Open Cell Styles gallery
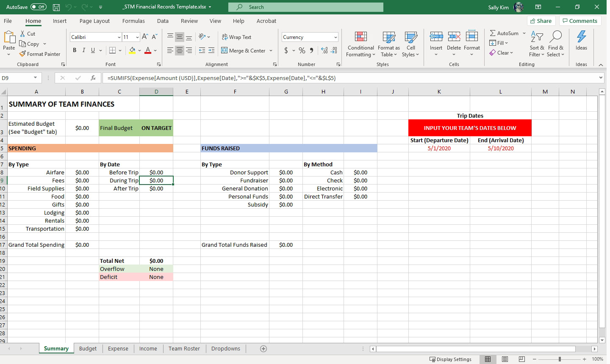 point(410,44)
